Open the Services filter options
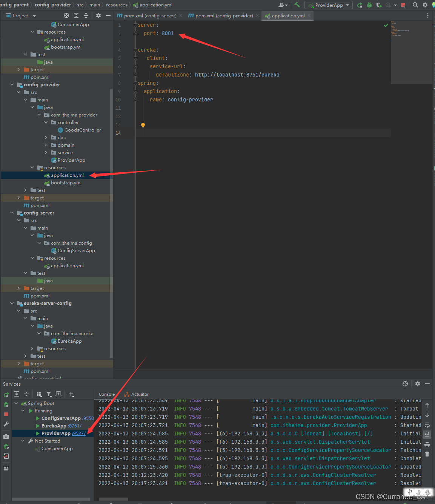 point(49,394)
